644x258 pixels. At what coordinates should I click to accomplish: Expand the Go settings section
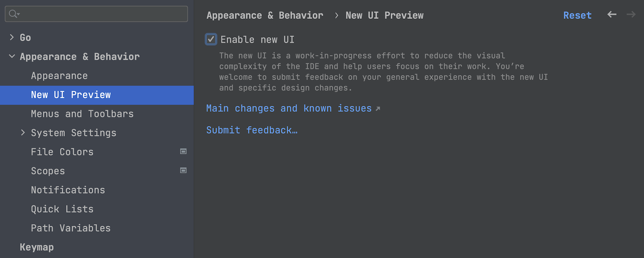click(x=12, y=38)
